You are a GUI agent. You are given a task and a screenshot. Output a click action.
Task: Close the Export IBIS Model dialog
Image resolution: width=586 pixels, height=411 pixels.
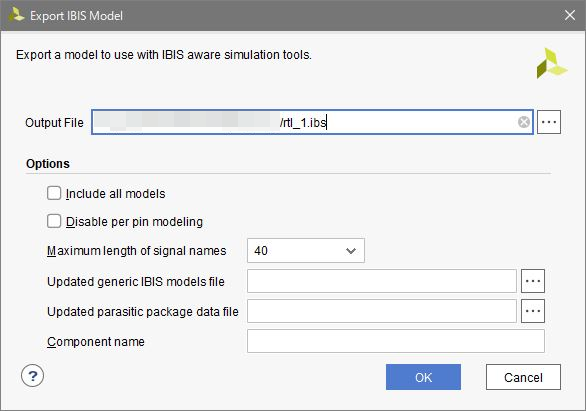570,15
